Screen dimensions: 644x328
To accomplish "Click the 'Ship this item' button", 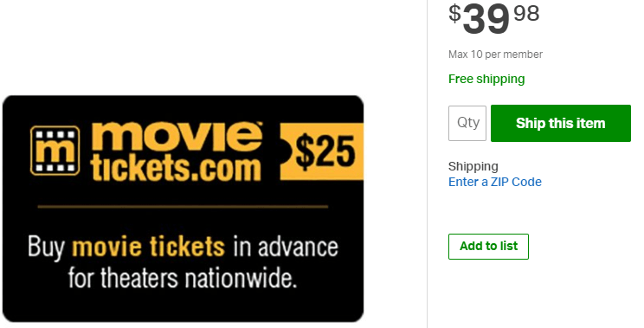I will 561,123.
